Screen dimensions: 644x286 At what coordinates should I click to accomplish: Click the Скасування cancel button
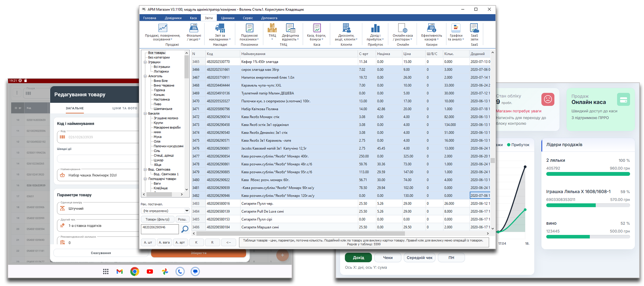pyautogui.click(x=101, y=253)
